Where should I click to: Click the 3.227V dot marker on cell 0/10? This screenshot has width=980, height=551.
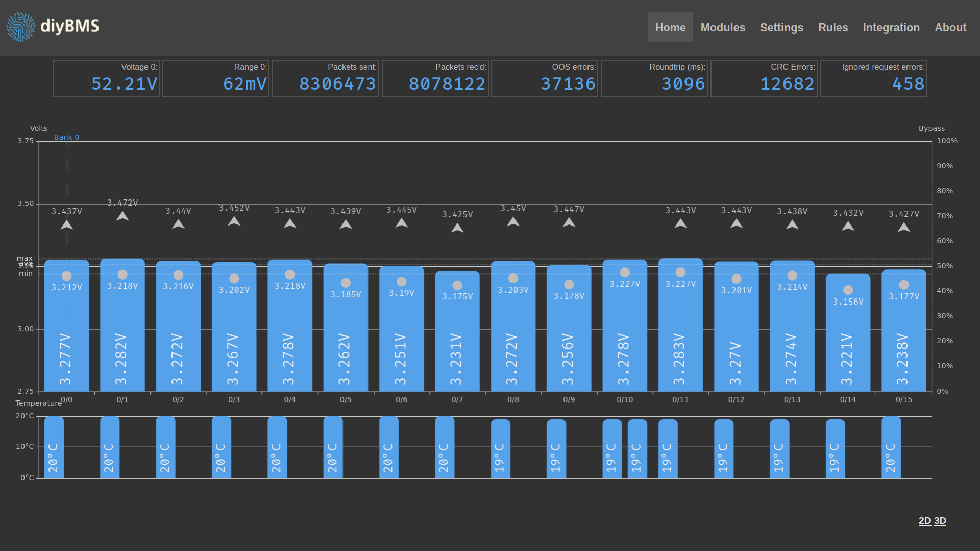pos(625,272)
